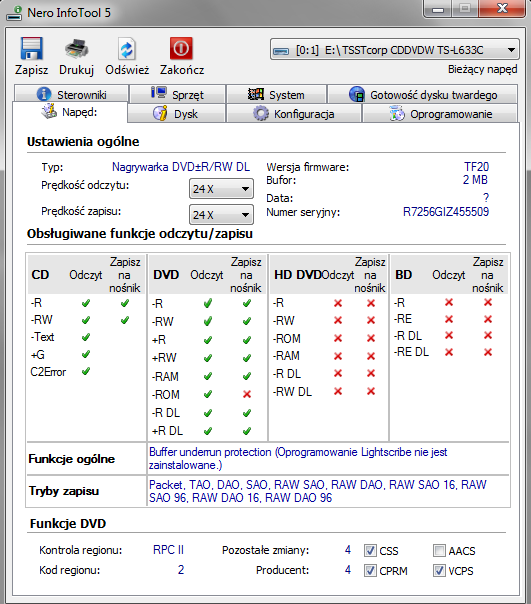Switch to the Sterowniki tab

point(71,94)
